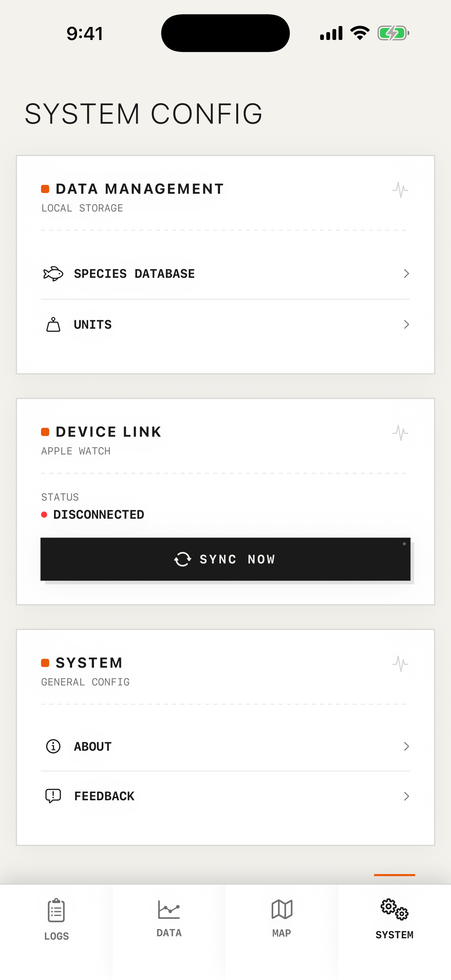Image resolution: width=451 pixels, height=980 pixels.
Task: Click the orange indicator above System tab
Action: click(x=394, y=875)
